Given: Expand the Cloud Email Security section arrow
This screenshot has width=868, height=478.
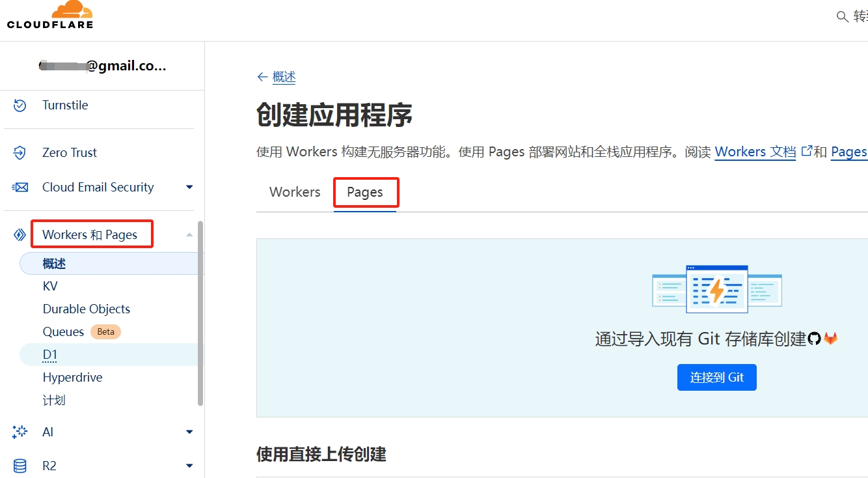Looking at the screenshot, I should (x=189, y=188).
